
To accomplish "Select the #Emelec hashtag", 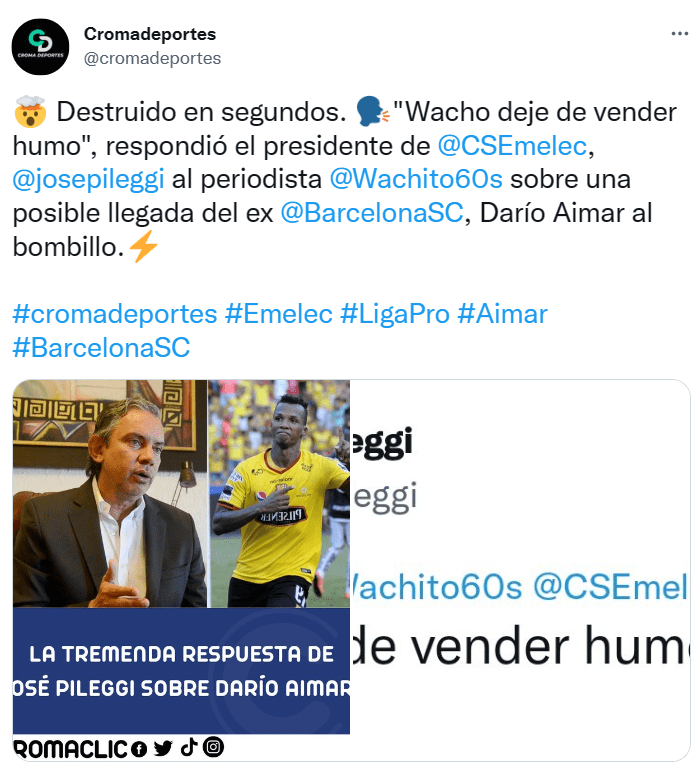I will point(278,314).
